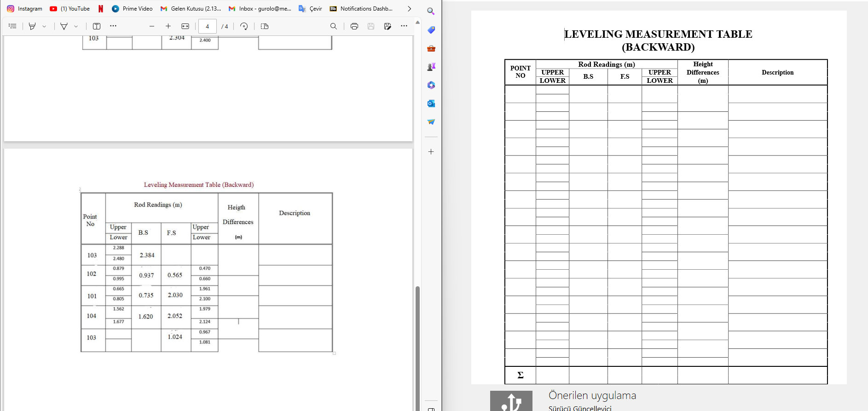The image size is (868, 411).
Task: Rotate the PDF page
Action: 244,26
